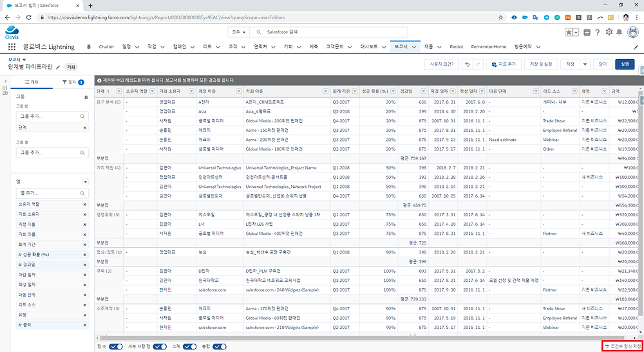This screenshot has width=644, height=352.
Task: Open the 열 section dropdown menu
Action: [86, 181]
